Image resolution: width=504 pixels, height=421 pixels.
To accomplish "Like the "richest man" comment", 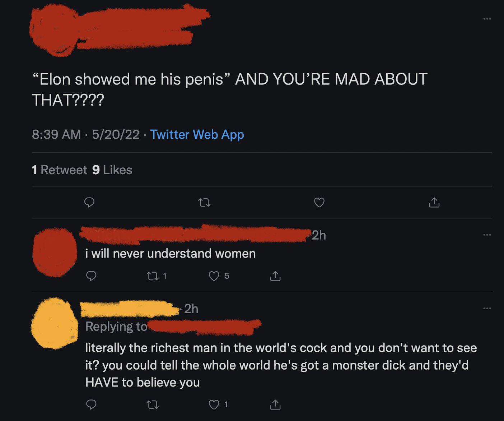I will pos(214,405).
